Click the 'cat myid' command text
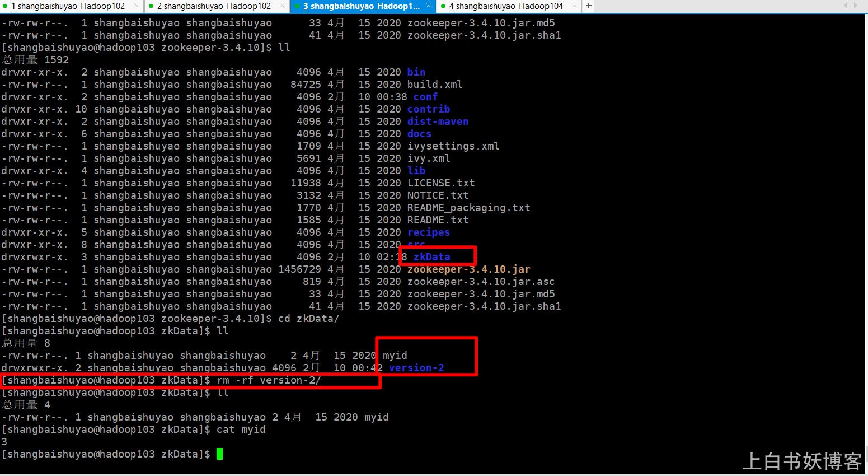This screenshot has width=868, height=476. (241, 430)
